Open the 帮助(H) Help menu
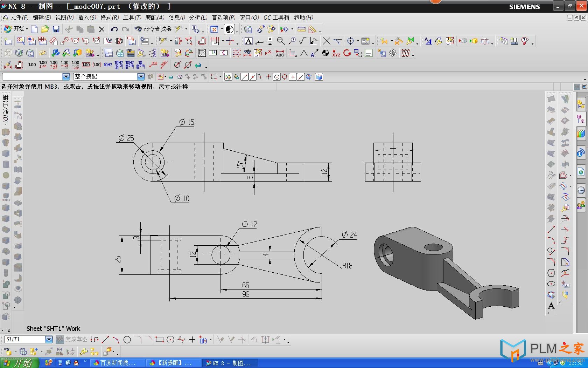588x368 pixels. [x=303, y=18]
